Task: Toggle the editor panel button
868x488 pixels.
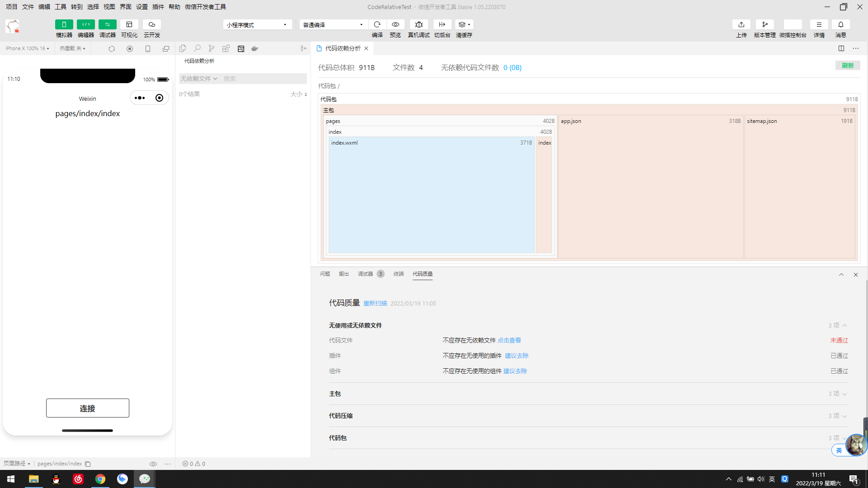Action: point(85,24)
